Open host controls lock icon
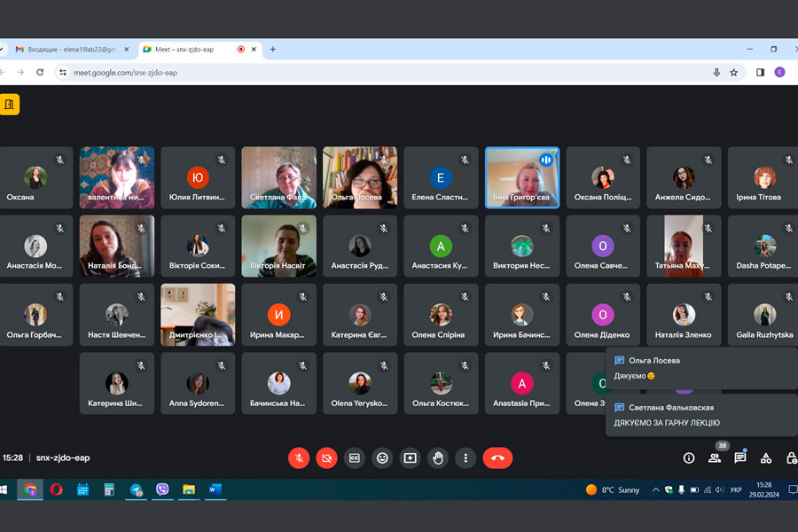Image resolution: width=798 pixels, height=532 pixels. pyautogui.click(x=792, y=458)
